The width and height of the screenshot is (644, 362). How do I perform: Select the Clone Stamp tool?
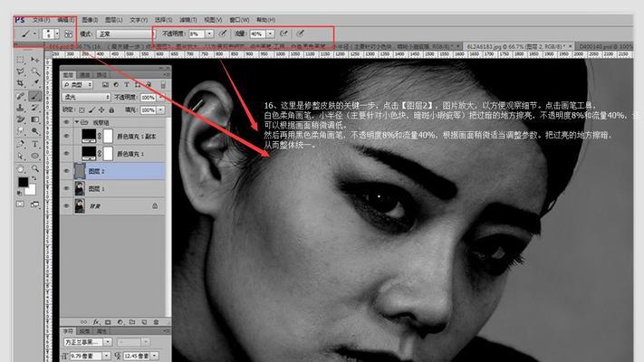point(20,108)
